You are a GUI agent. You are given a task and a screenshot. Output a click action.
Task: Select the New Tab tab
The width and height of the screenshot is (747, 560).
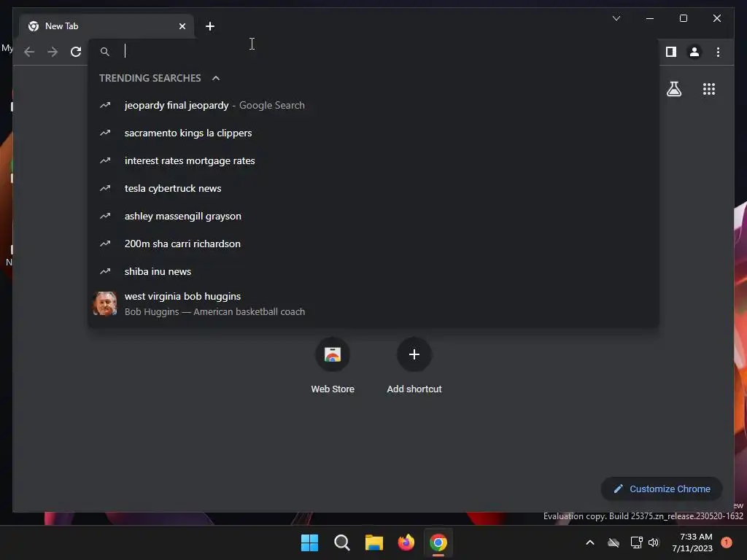[x=107, y=26]
